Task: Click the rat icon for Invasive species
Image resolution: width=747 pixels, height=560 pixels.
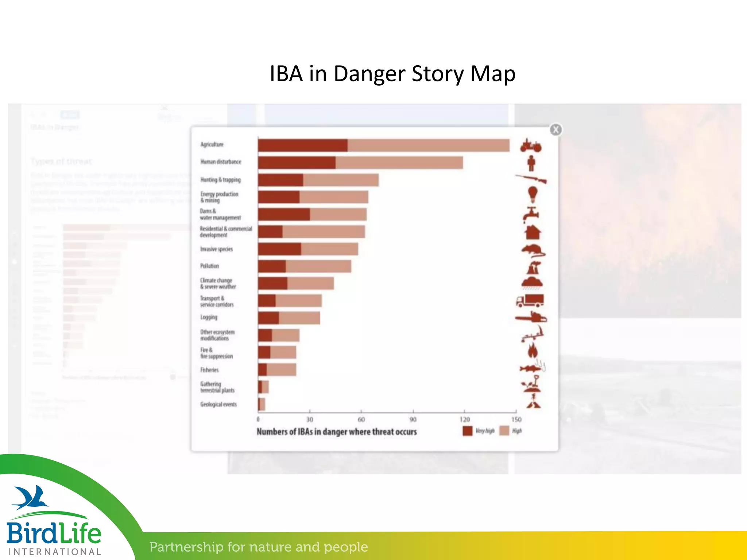Action: 533,251
